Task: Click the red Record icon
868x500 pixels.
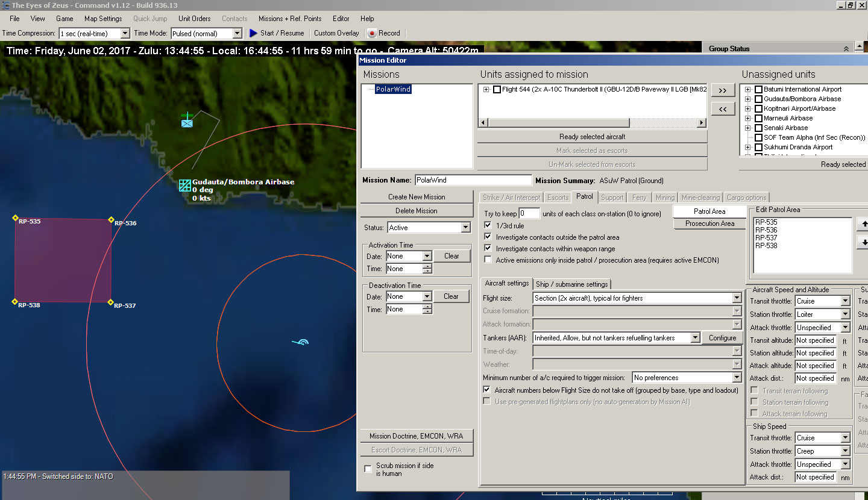Action: (x=372, y=33)
